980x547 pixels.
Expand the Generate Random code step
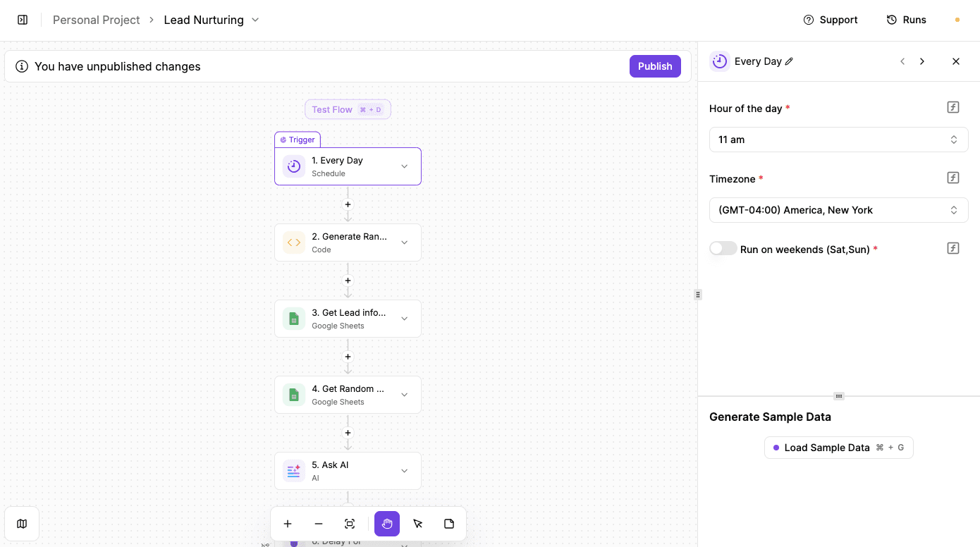click(404, 242)
